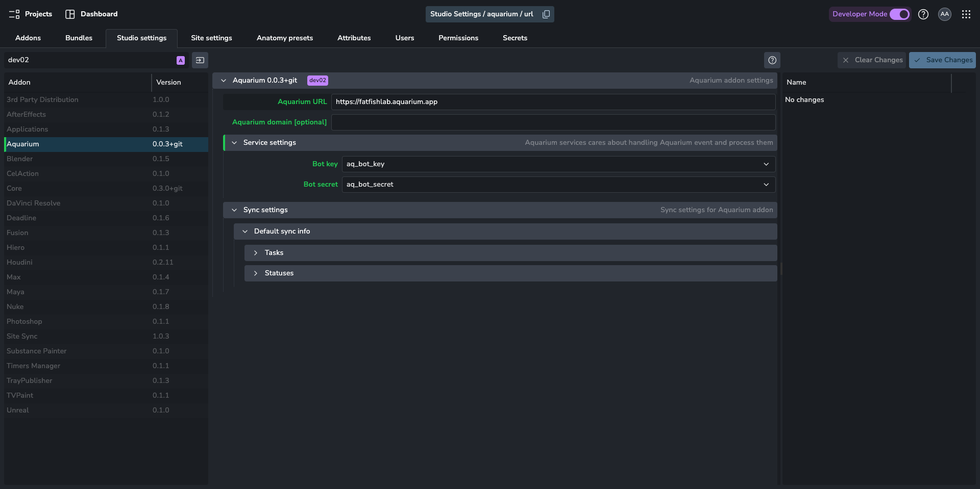Screen dimensions: 980x489
Task: Switch to the Addons tab
Action: pyautogui.click(x=28, y=38)
